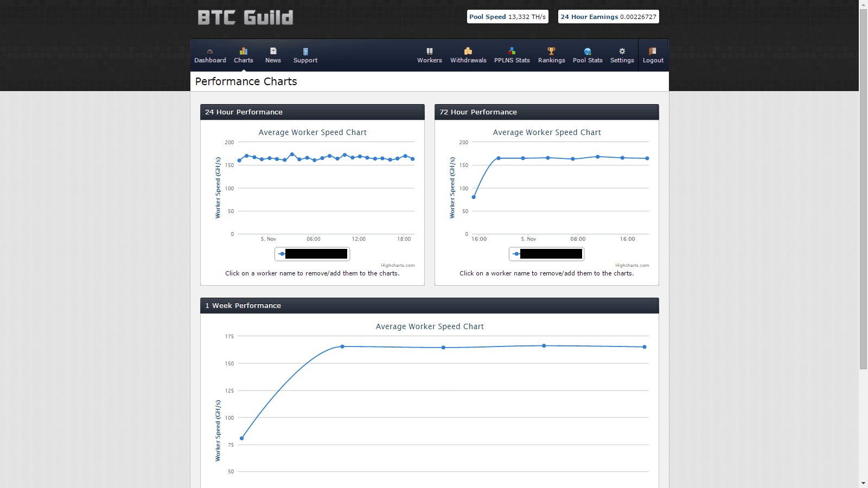868x488 pixels.
Task: Click first data point in 1 Week chart
Action: coord(242,438)
